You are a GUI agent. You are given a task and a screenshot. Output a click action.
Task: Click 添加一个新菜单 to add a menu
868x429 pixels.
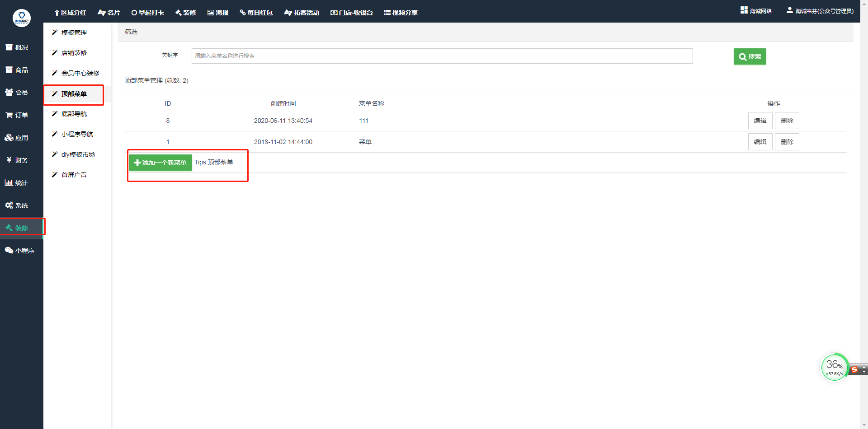160,163
